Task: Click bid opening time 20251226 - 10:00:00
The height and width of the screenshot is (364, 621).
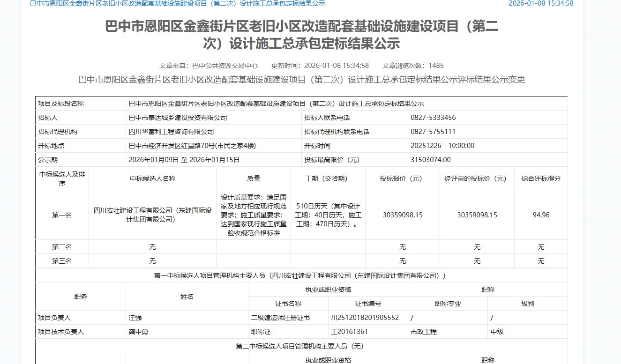Action: (442, 146)
